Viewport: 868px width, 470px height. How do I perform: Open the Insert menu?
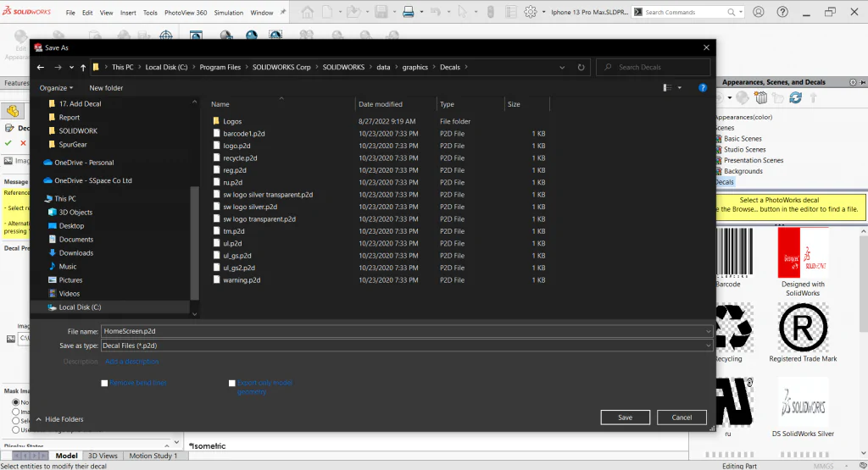tap(128, 13)
